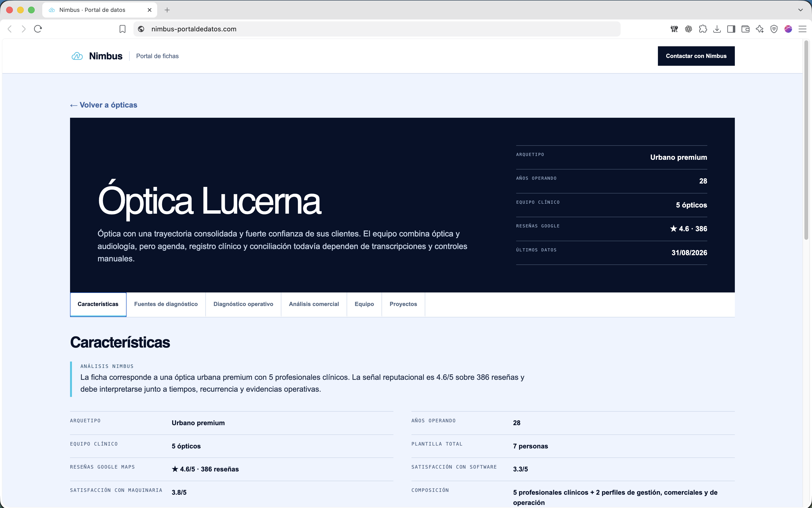Screen dimensions: 812x508
Task: Open site info globe icon in address bar
Action: [141, 29]
